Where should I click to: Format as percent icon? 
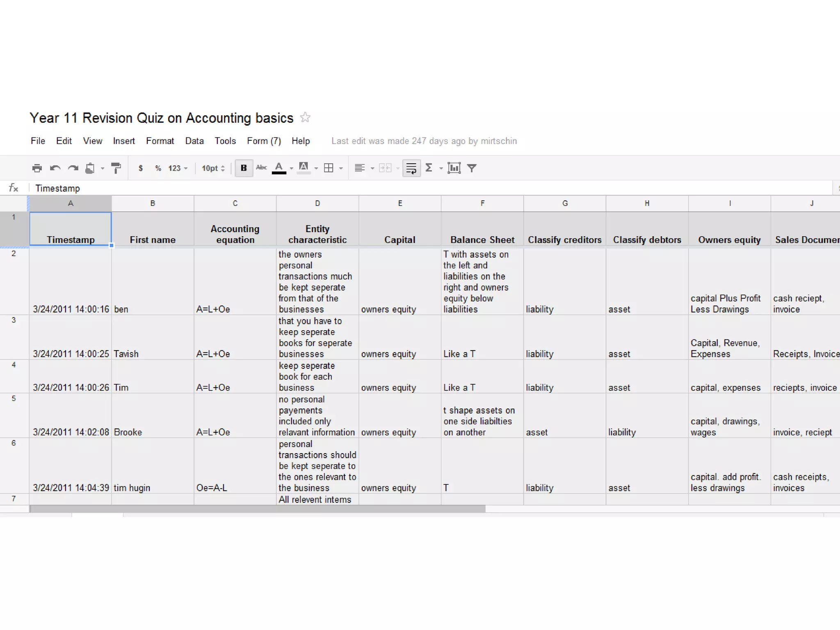coord(158,168)
